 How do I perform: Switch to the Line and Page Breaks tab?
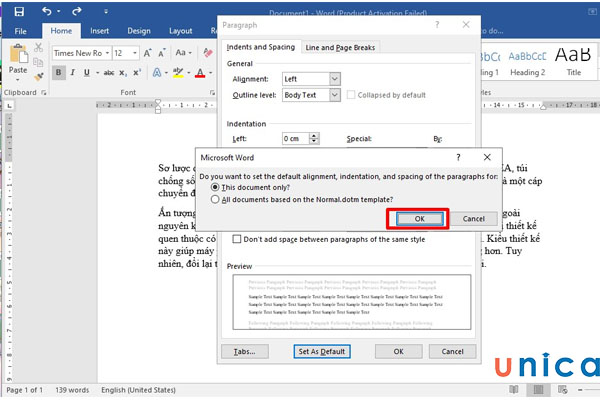[339, 47]
